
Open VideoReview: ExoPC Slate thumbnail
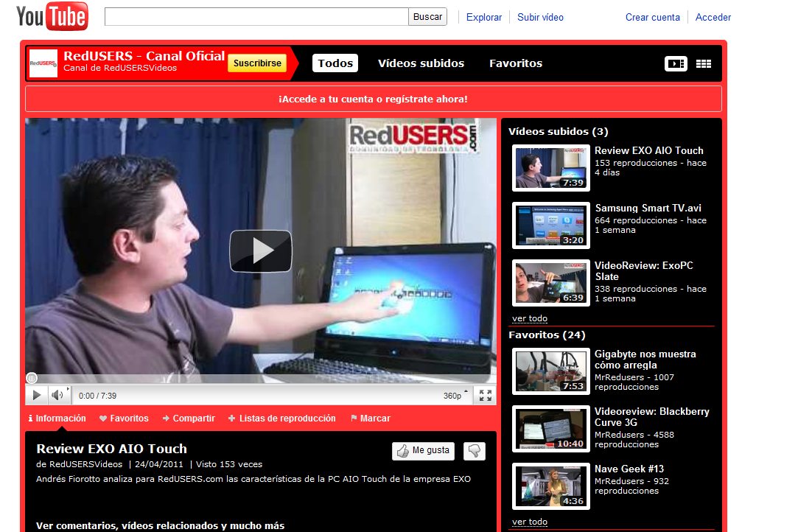click(x=551, y=283)
